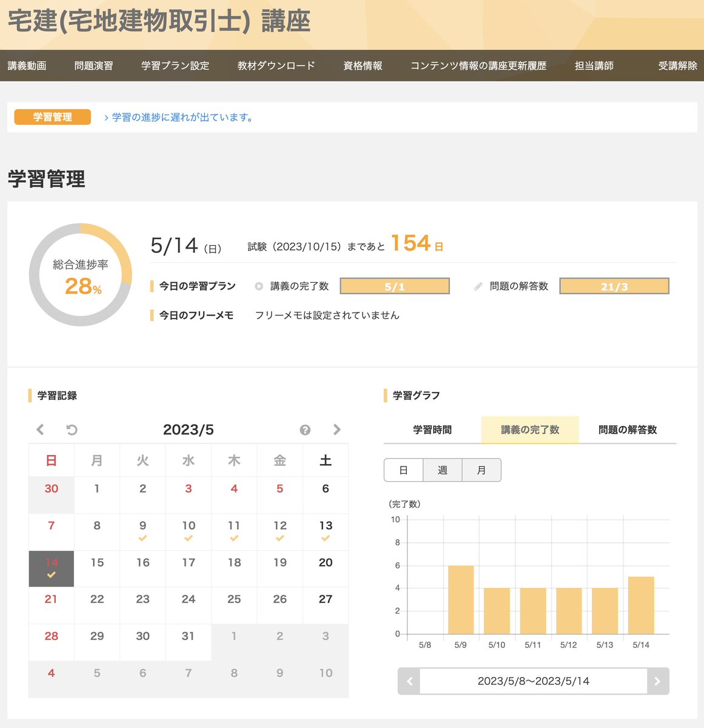
Task: Select May 31 in the calendar
Action: (x=189, y=642)
